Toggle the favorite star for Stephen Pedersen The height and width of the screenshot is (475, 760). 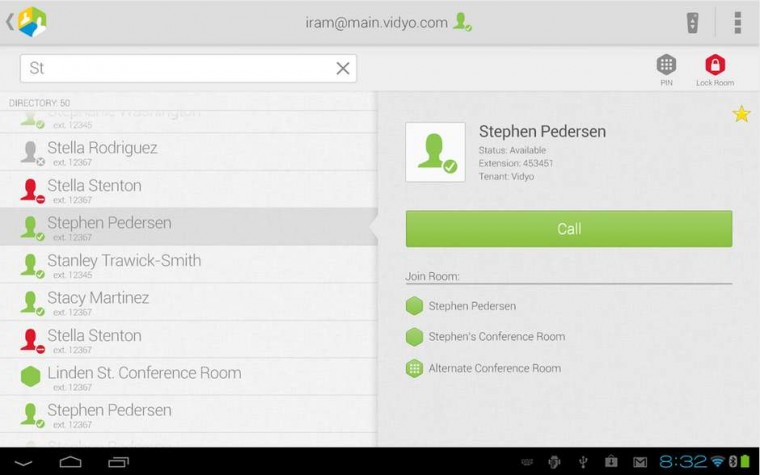[741, 114]
